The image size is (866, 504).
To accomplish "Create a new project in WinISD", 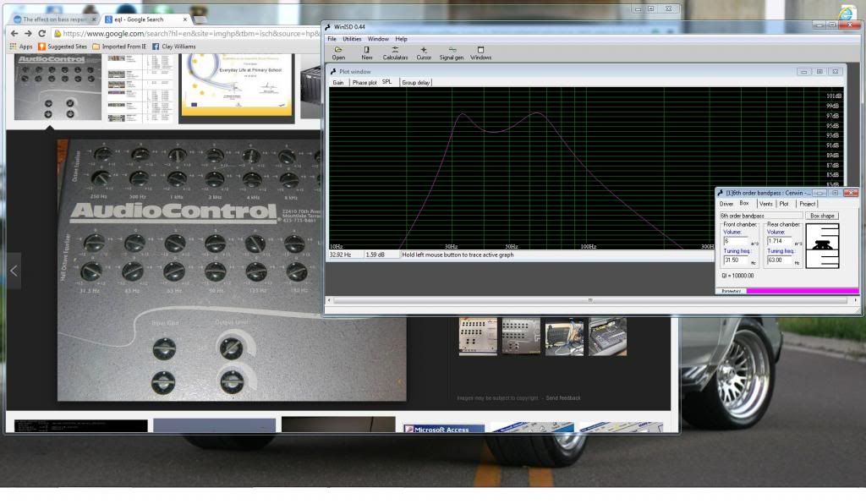I will click(x=367, y=53).
